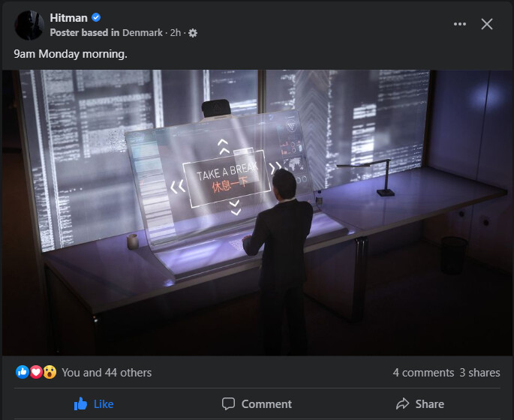Open the post image in full view
The width and height of the screenshot is (514, 420).
click(257, 212)
